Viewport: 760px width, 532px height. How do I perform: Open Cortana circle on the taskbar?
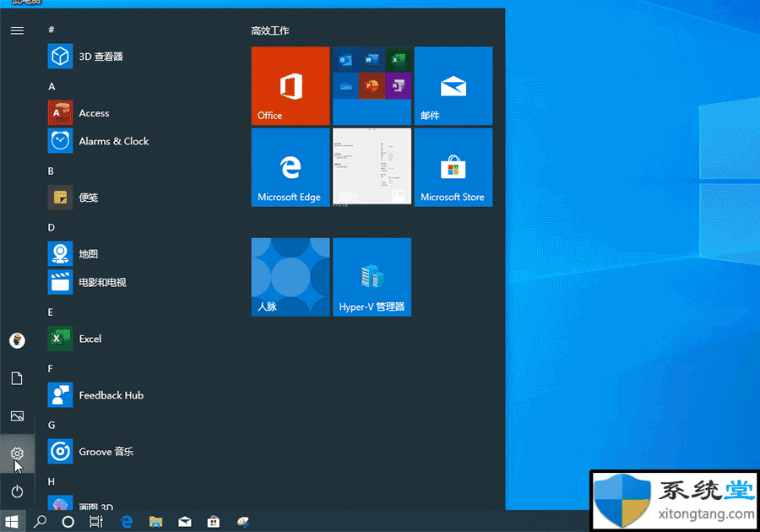coord(68,521)
